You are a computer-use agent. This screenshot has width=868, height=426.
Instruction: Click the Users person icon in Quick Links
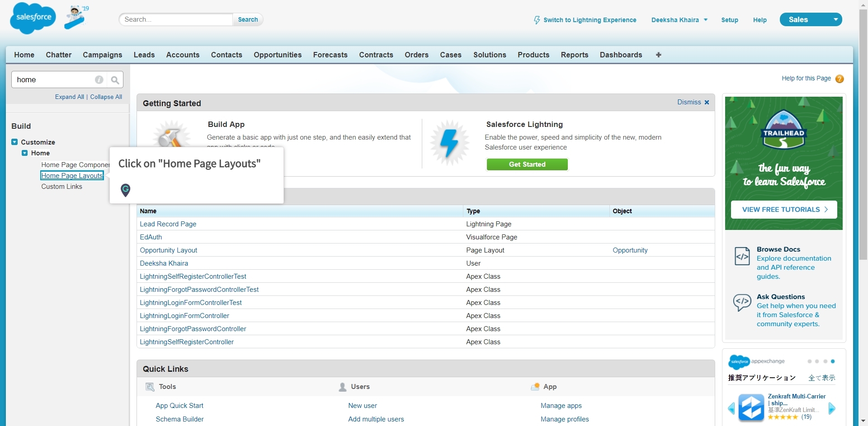[x=343, y=387]
